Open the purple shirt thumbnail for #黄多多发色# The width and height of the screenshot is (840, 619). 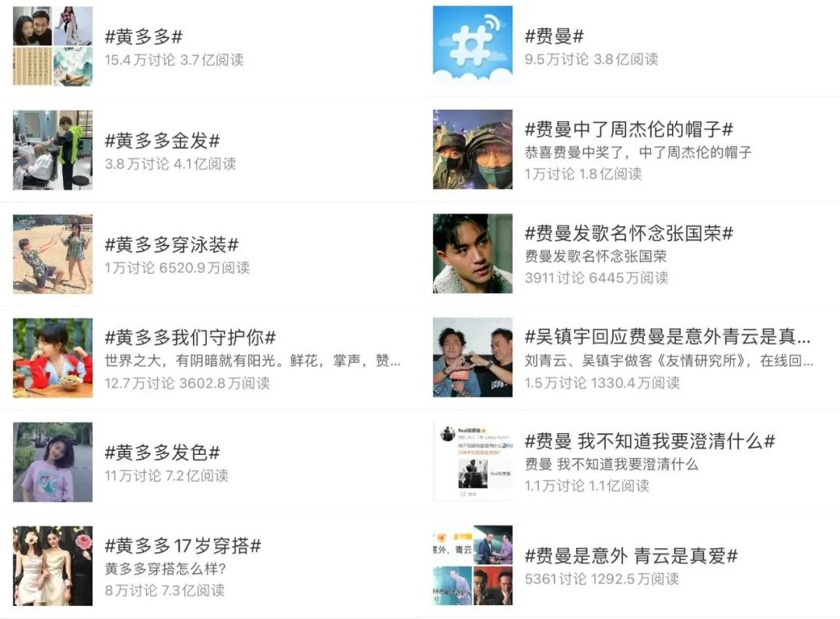(53, 462)
